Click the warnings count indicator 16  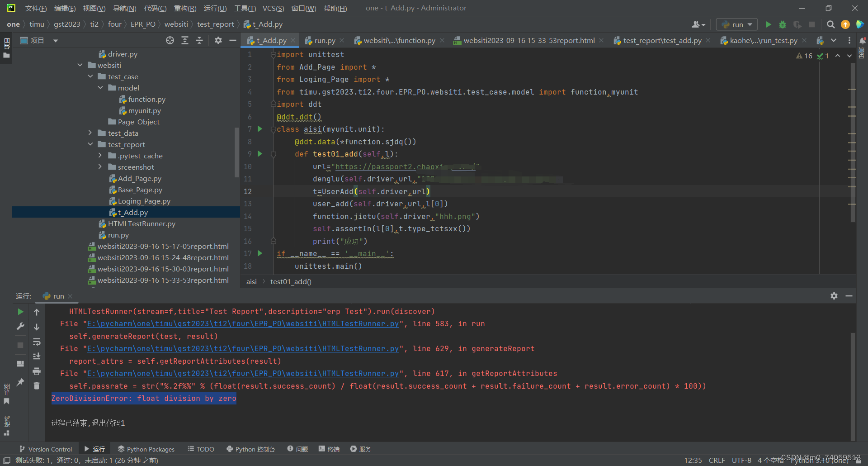point(804,56)
